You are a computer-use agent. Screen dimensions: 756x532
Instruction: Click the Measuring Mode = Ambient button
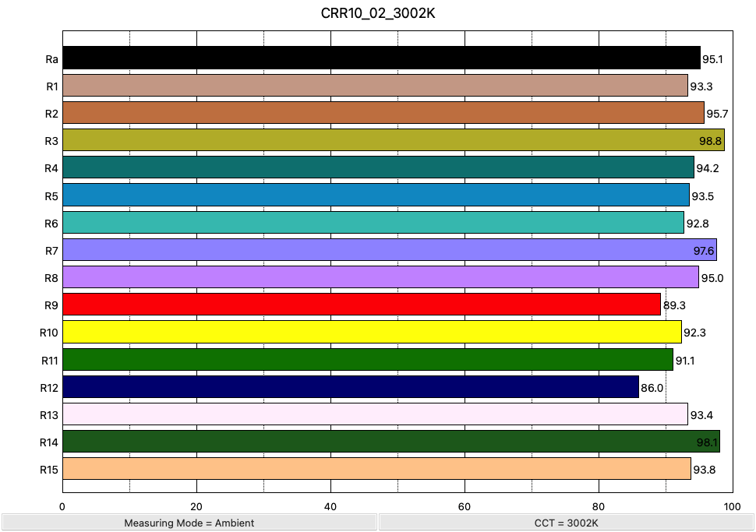point(189,523)
